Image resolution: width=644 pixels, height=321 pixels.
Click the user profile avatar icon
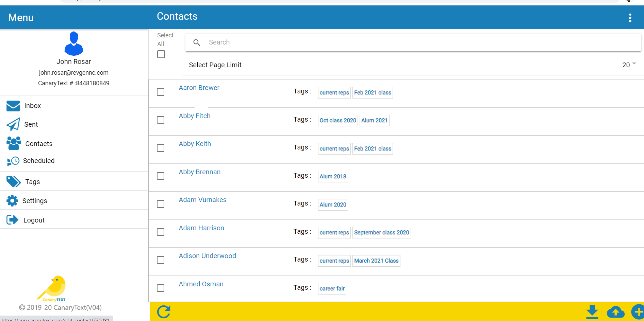(x=74, y=43)
